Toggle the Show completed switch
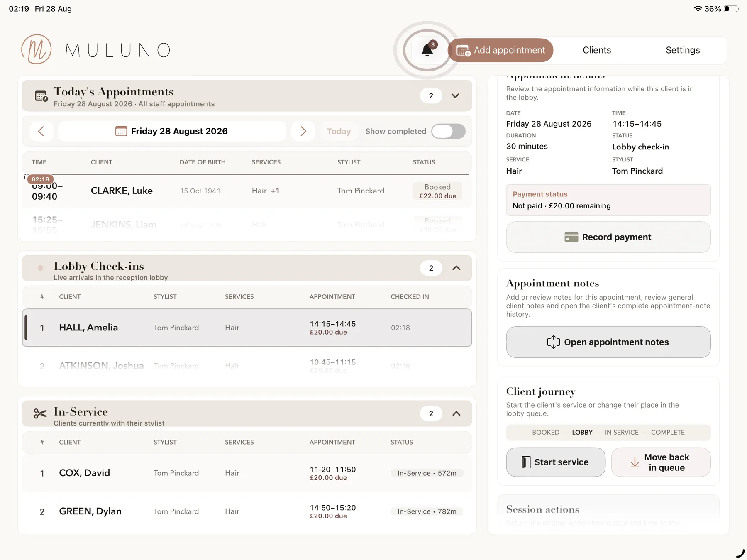The width and height of the screenshot is (747, 560). 448,131
